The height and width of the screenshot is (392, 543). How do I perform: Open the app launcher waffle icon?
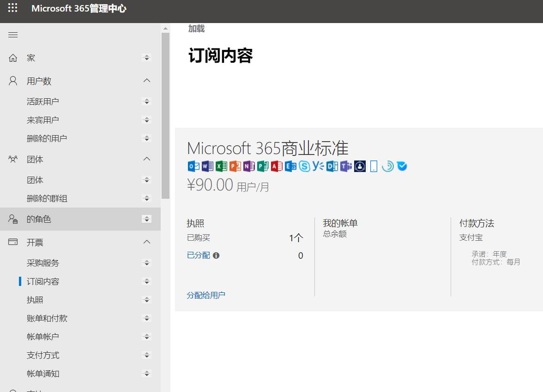pos(13,8)
